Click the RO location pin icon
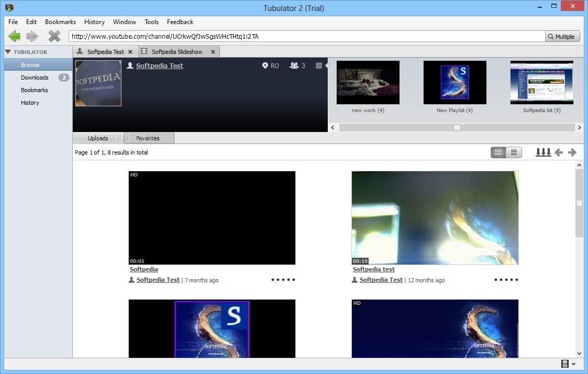The width and height of the screenshot is (588, 374). pyautogui.click(x=265, y=65)
